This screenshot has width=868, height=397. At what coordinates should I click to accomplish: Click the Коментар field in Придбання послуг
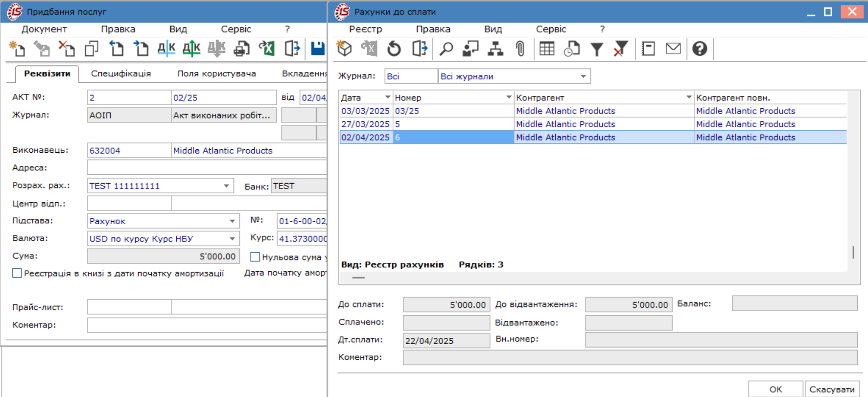click(207, 325)
